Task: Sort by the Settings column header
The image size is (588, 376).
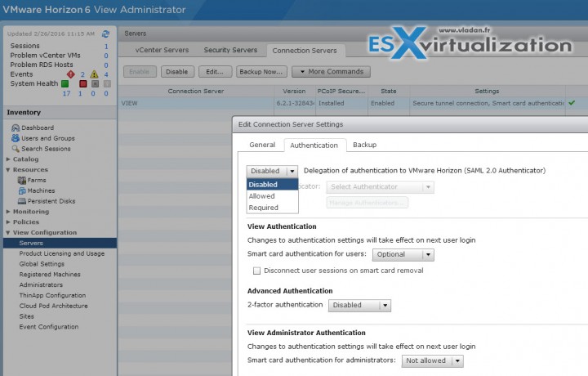Action: [487, 92]
